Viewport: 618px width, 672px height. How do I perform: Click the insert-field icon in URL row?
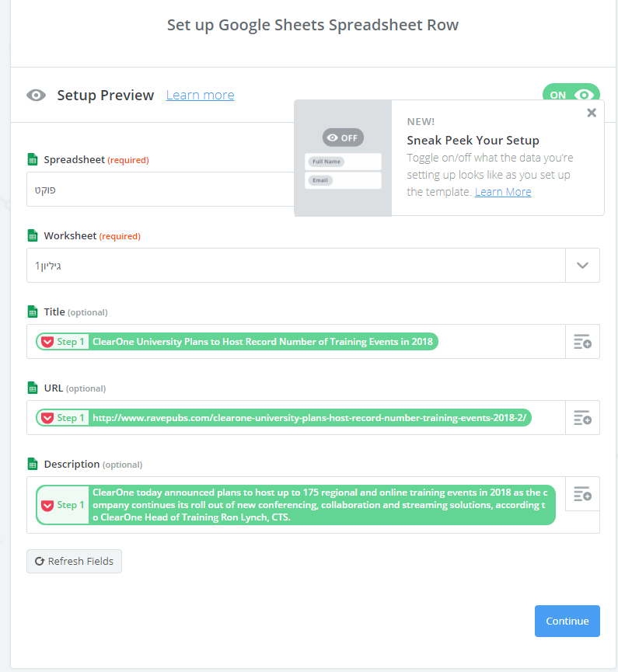[x=582, y=418]
